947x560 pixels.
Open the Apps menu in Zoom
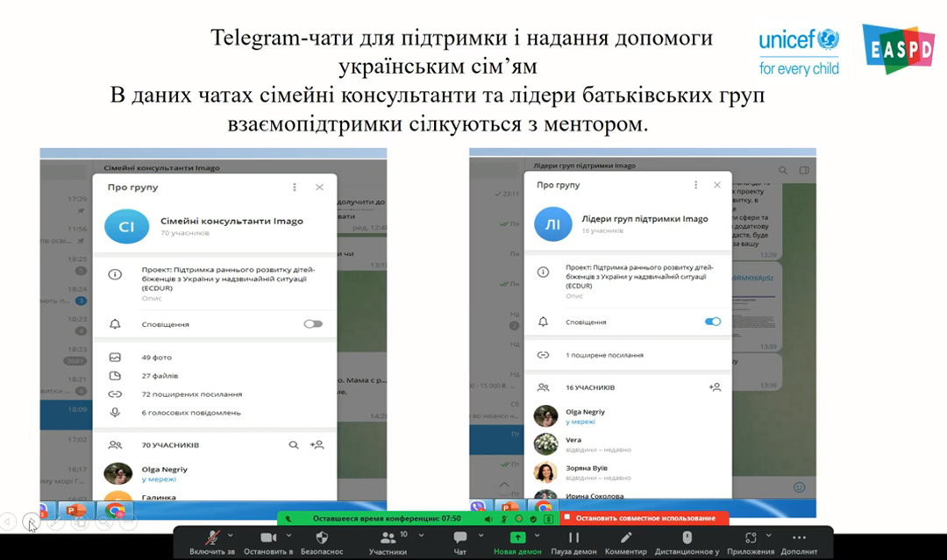750,538
